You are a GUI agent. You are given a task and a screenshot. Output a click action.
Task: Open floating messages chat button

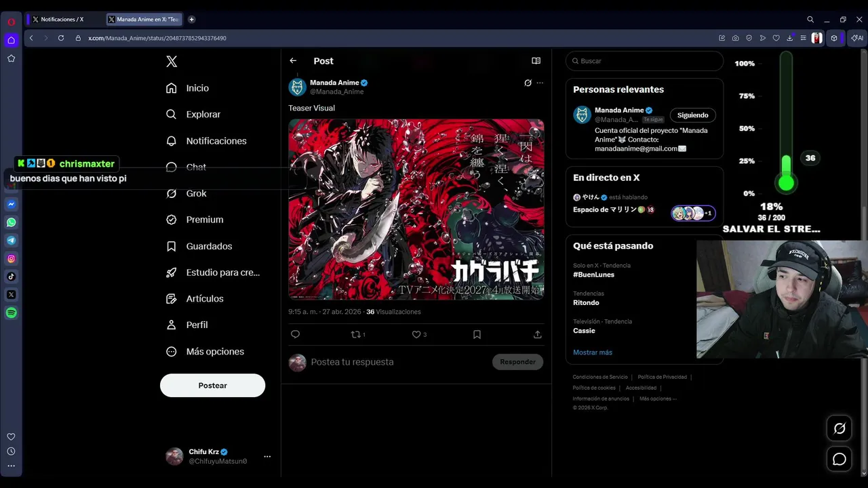[x=840, y=460]
